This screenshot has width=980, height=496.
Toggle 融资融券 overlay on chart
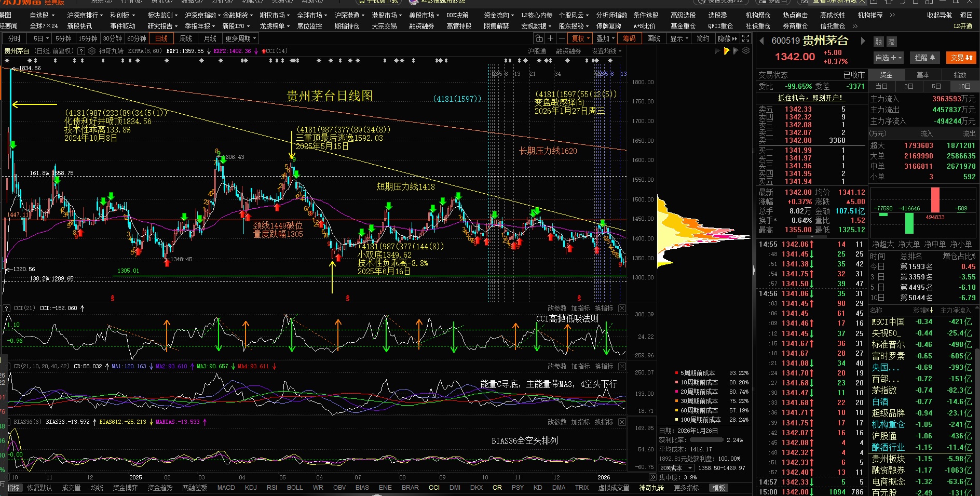pyautogui.click(x=568, y=51)
